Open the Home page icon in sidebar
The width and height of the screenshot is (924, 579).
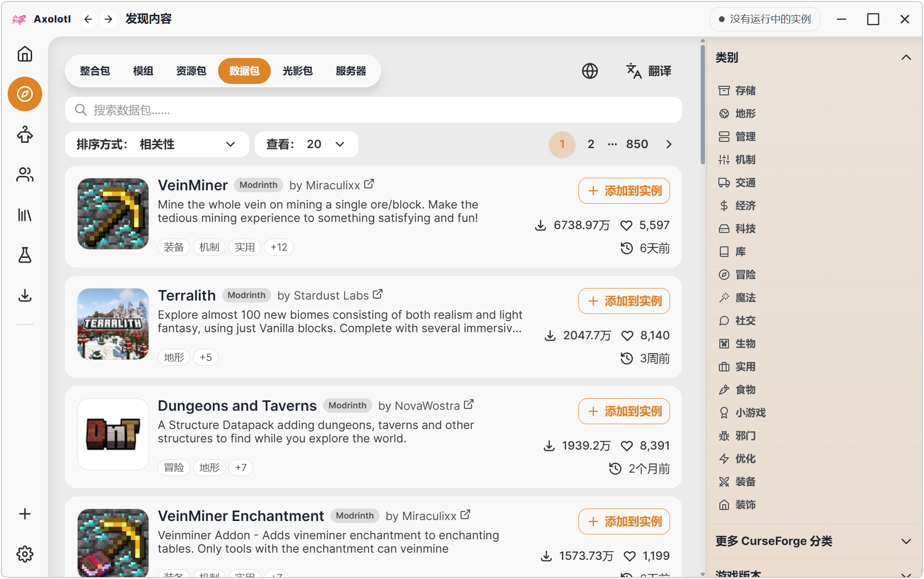coord(25,54)
